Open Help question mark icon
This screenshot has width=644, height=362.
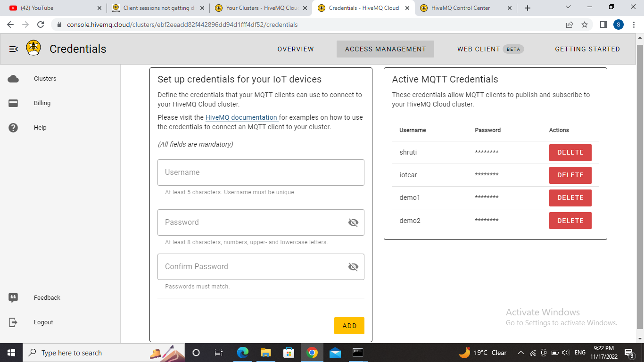13,128
